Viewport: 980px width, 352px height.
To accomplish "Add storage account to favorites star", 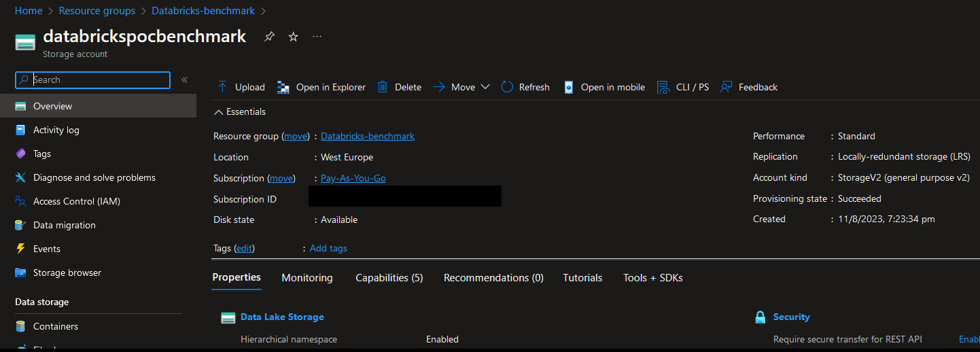I will click(293, 37).
